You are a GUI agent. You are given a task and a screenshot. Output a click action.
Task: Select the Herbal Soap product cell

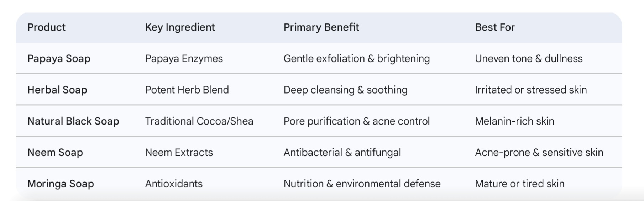pyautogui.click(x=57, y=90)
